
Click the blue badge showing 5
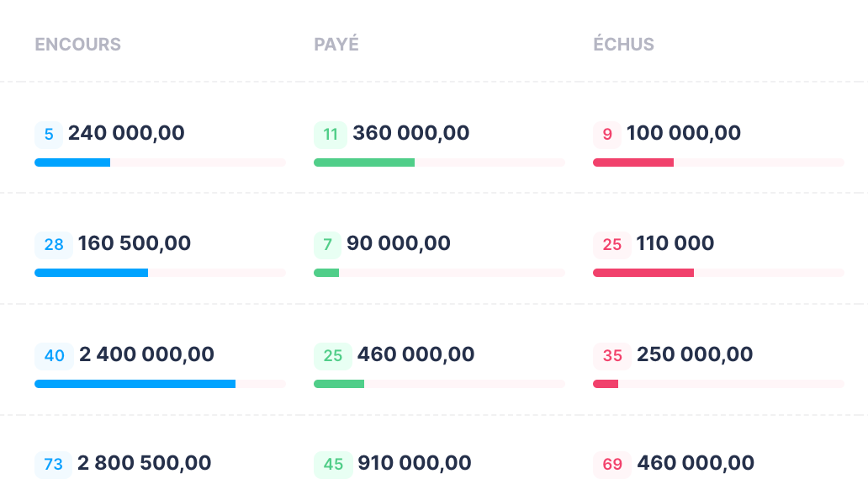49,134
